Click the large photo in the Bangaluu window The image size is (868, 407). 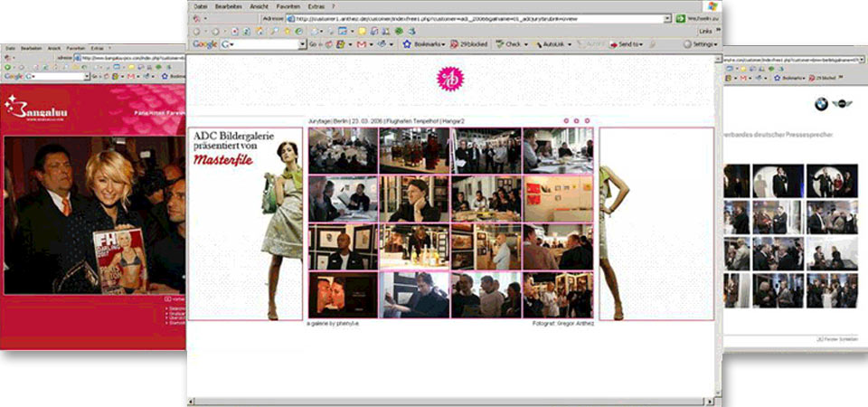pos(95,215)
